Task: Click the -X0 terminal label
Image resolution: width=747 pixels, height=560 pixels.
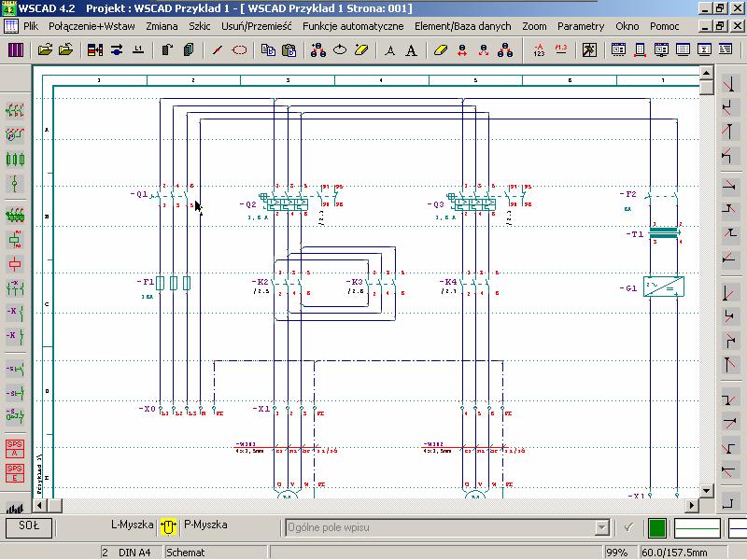Action: point(147,409)
